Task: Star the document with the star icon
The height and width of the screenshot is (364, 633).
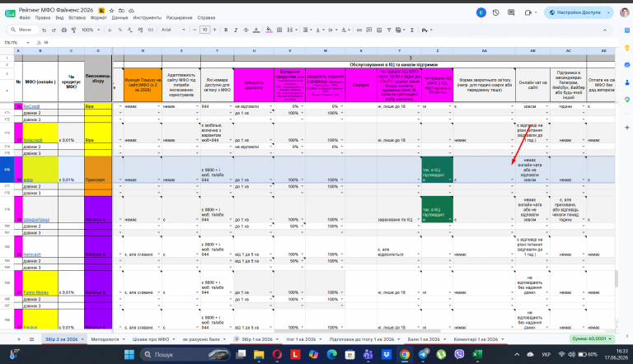Action: tap(111, 11)
